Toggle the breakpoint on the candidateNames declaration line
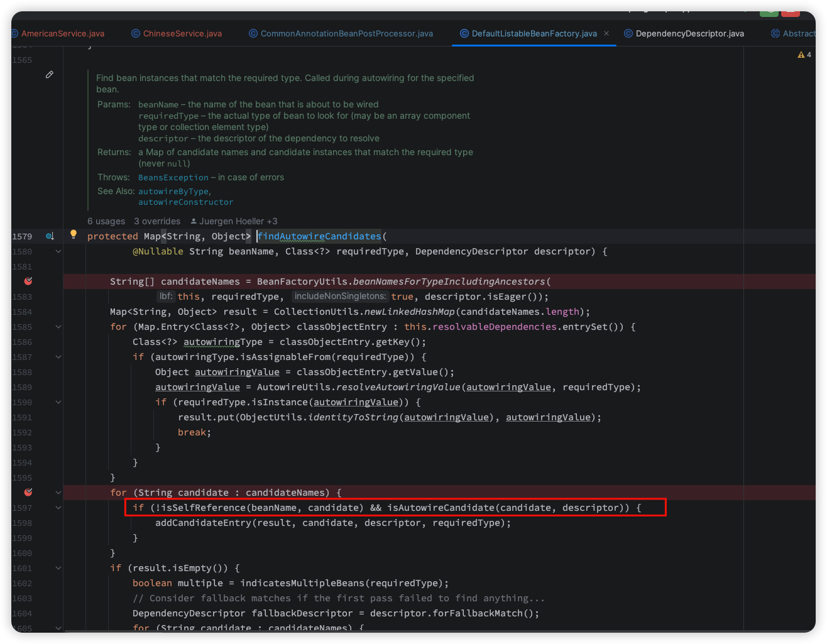The width and height of the screenshot is (827, 644). (28, 281)
